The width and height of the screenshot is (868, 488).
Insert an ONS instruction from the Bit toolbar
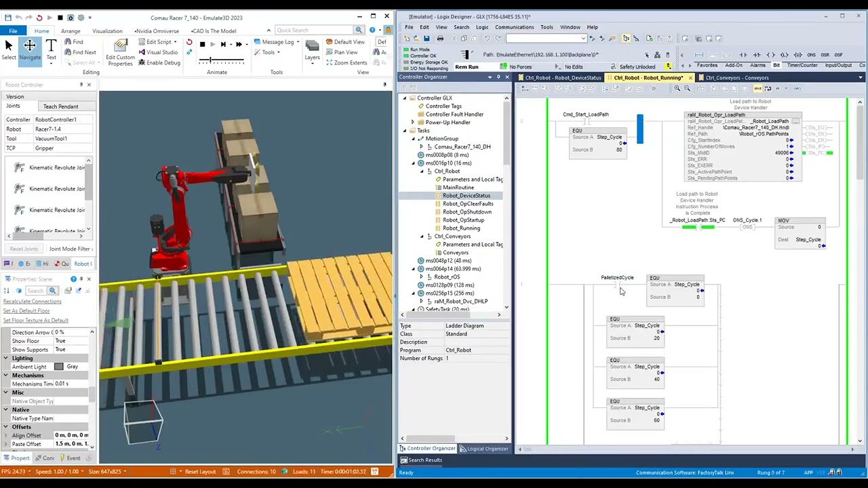click(811, 55)
